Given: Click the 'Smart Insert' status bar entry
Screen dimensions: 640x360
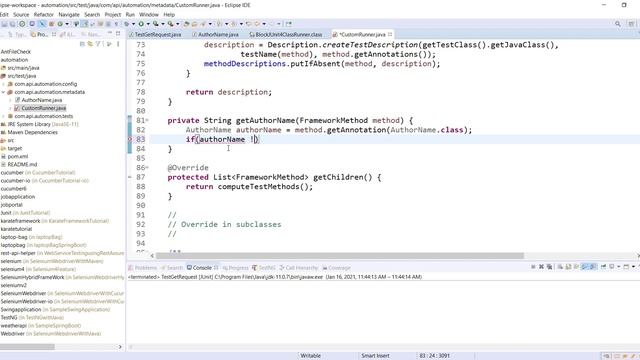Looking at the screenshot, I should (x=375, y=356).
